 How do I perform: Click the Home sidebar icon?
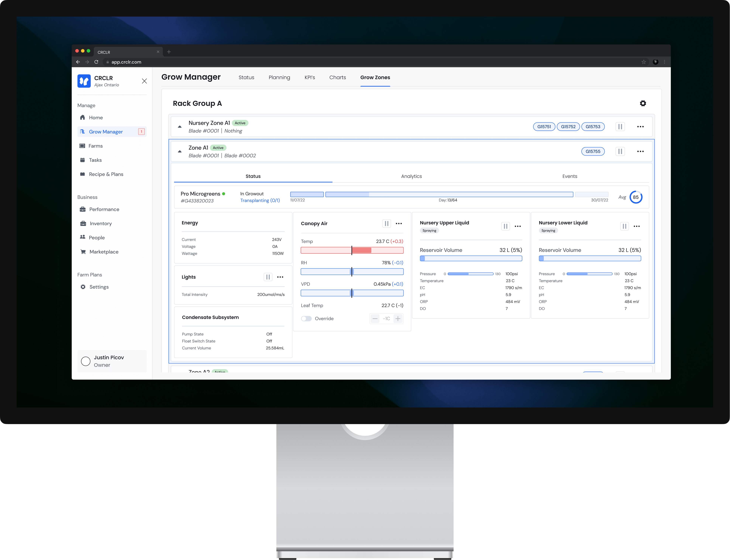(83, 117)
